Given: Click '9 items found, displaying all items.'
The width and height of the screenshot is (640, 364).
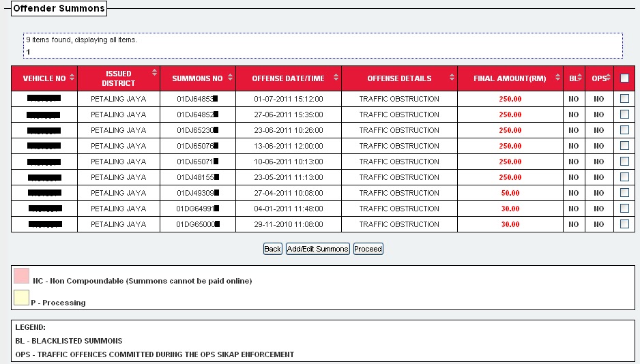Looking at the screenshot, I should [x=82, y=40].
